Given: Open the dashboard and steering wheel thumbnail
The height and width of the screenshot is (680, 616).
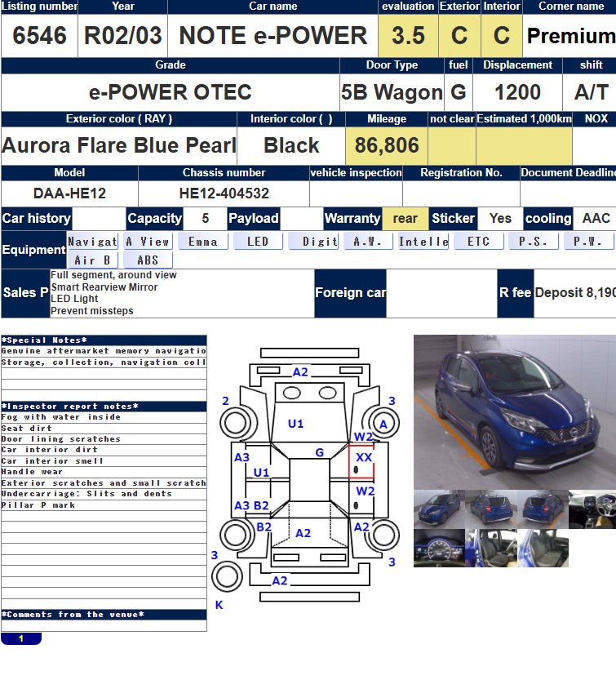Looking at the screenshot, I should pyautogui.click(x=592, y=509).
